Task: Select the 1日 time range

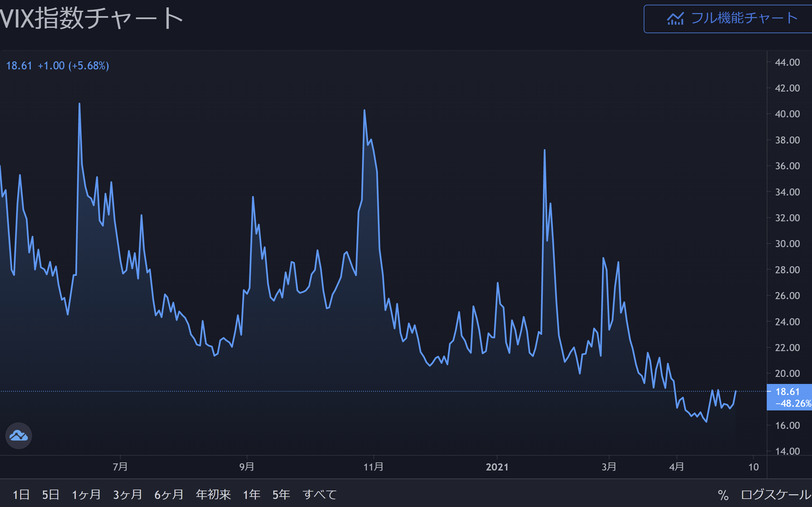Action: click(21, 495)
